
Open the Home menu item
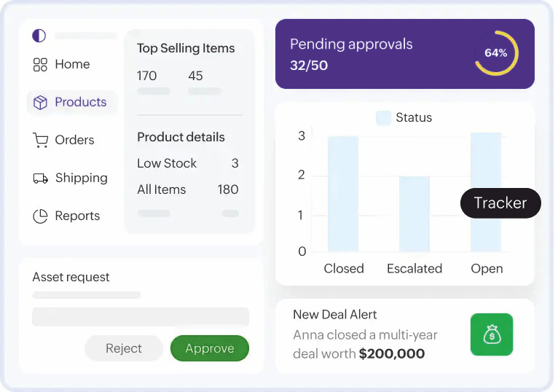click(x=72, y=64)
